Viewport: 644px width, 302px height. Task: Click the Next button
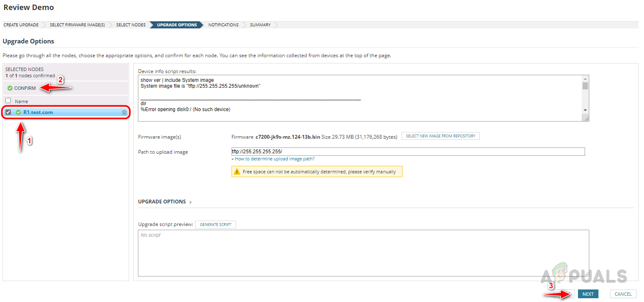point(588,294)
